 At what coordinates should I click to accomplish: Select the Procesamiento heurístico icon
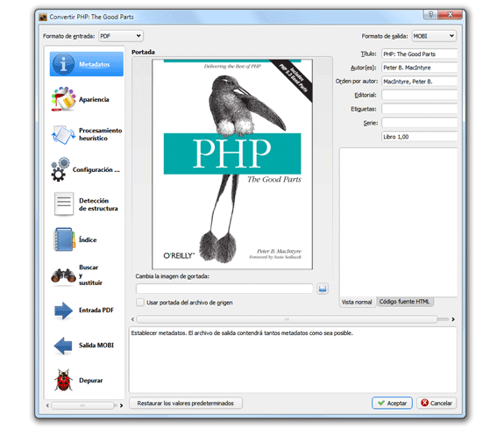[63, 134]
